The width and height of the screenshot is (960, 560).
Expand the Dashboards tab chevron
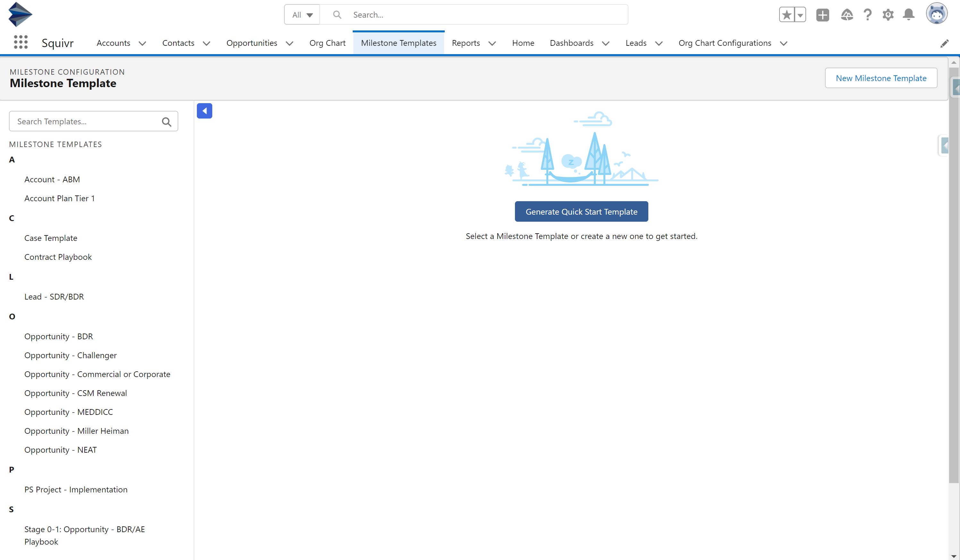(x=605, y=43)
